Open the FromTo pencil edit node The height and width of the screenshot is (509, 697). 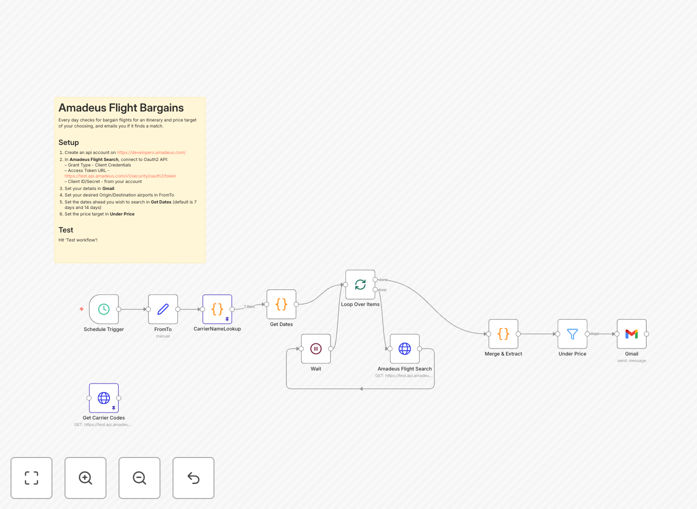point(163,309)
